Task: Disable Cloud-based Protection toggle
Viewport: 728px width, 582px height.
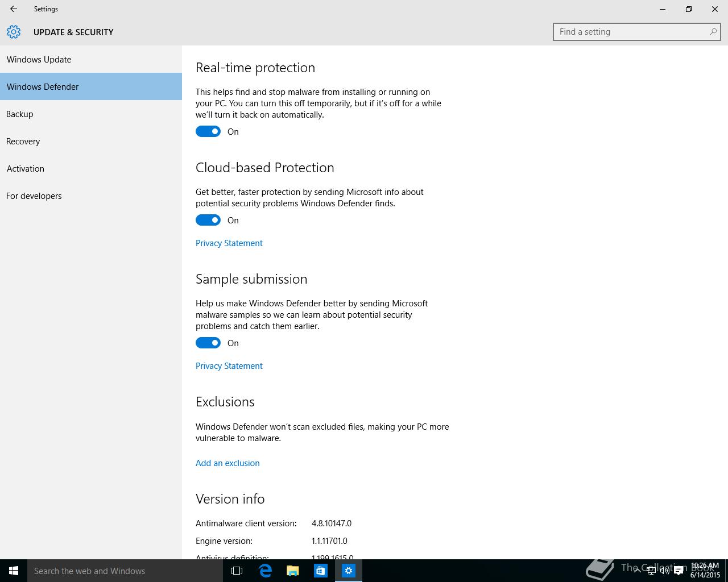Action: pos(208,220)
